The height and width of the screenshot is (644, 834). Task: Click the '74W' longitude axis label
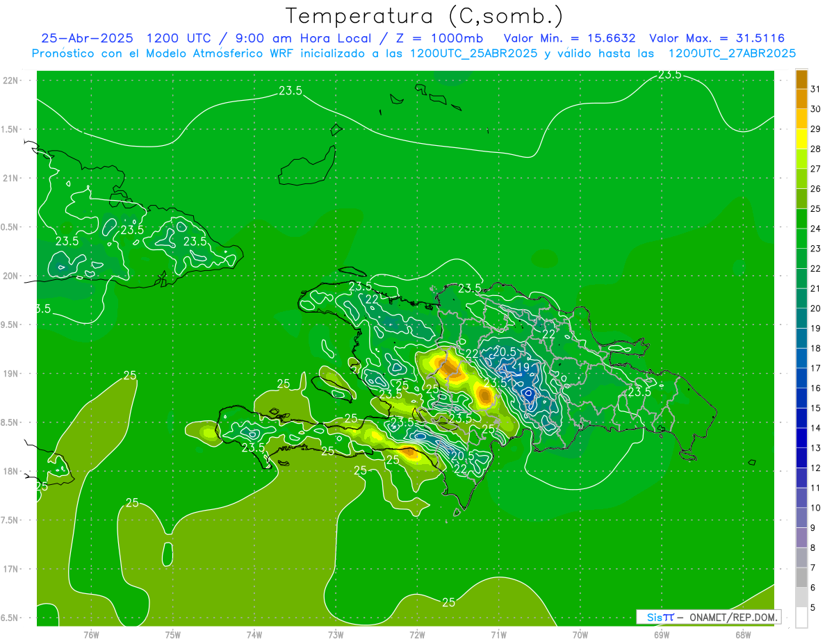point(254,634)
